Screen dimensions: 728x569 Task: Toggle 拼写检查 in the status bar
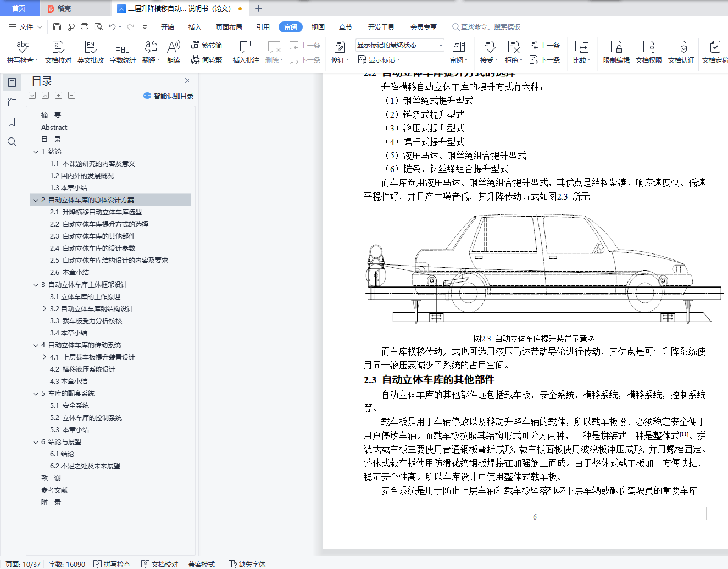[112, 564]
